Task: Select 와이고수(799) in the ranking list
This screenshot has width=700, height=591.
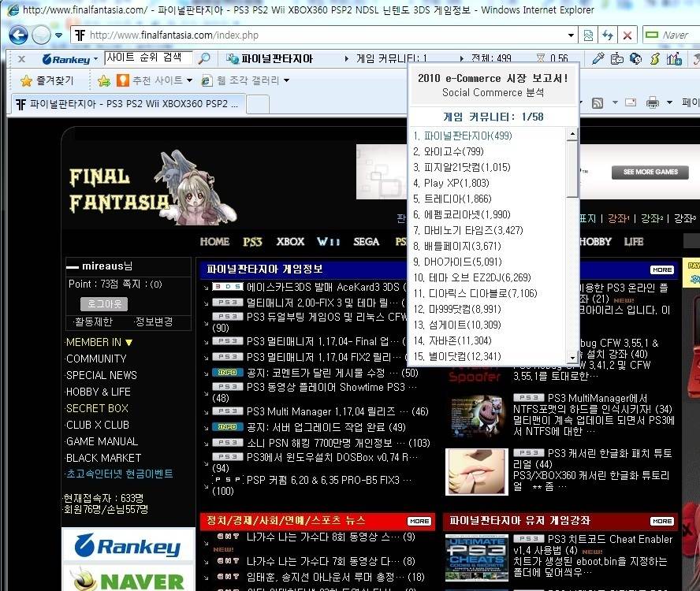Action: (x=449, y=151)
